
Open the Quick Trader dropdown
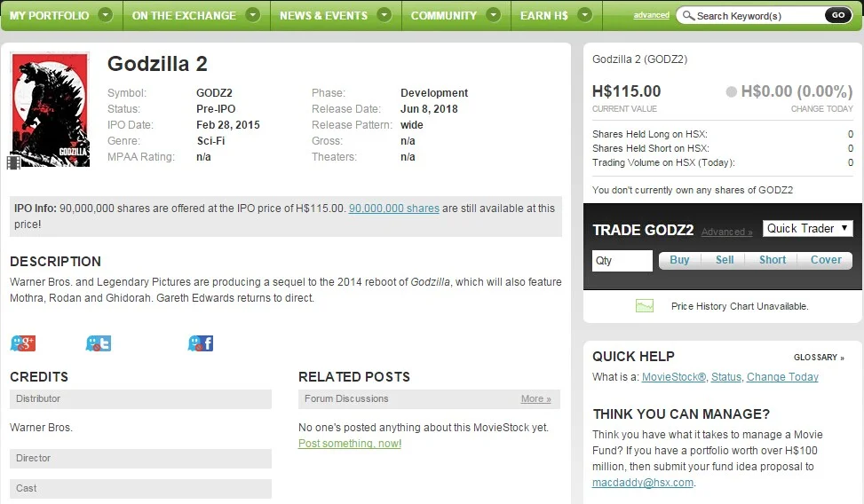(x=807, y=229)
